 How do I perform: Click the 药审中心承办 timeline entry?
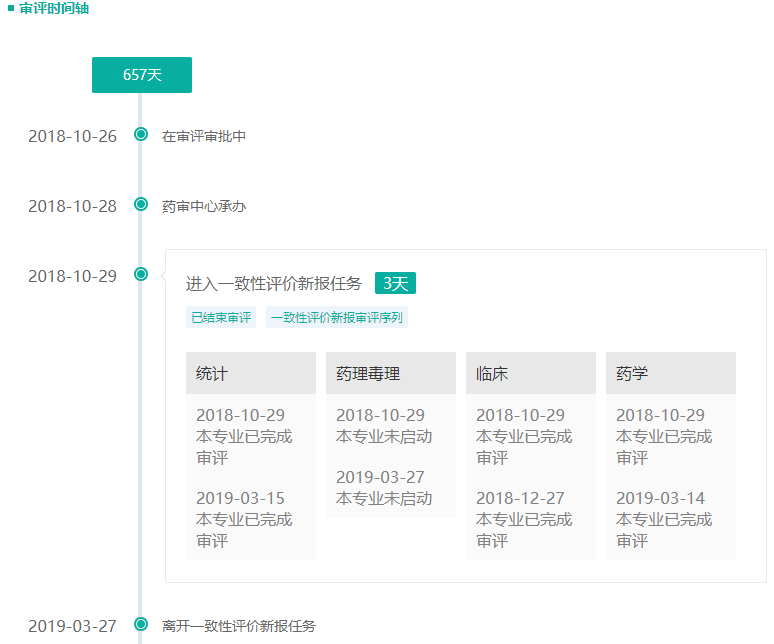pyautogui.click(x=204, y=206)
